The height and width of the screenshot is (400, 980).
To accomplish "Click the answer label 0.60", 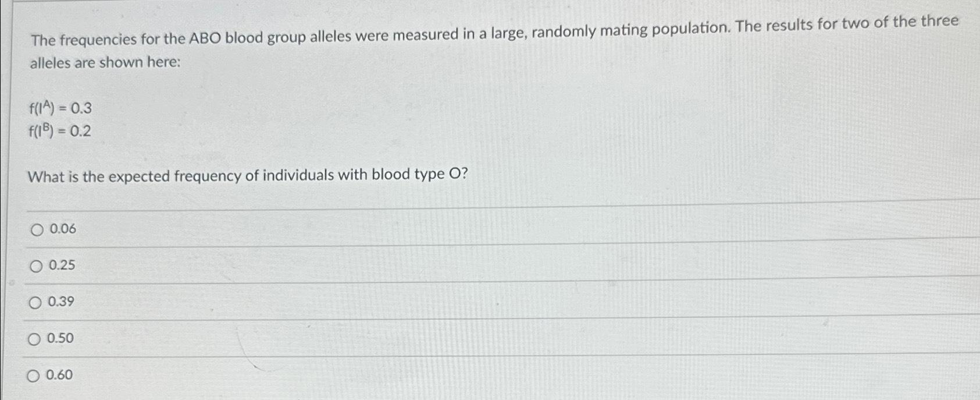I will [x=61, y=375].
